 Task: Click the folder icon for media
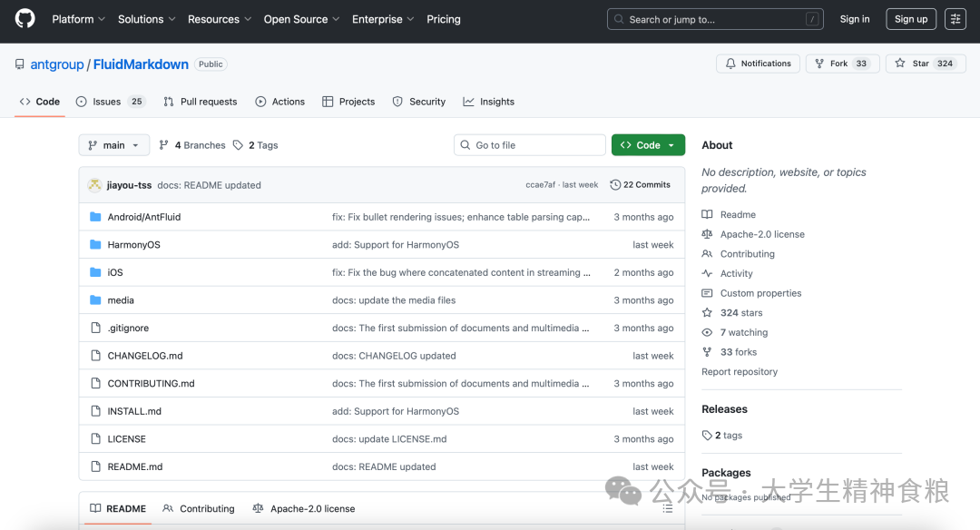95,300
